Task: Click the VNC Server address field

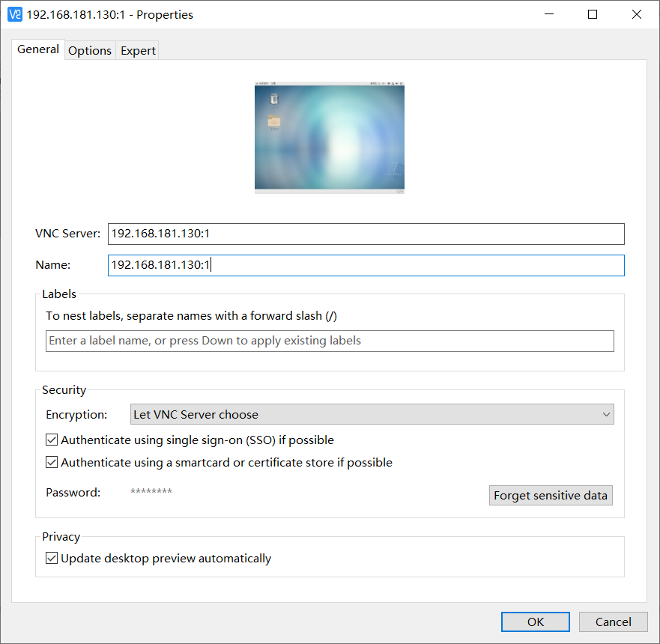Action: [366, 234]
